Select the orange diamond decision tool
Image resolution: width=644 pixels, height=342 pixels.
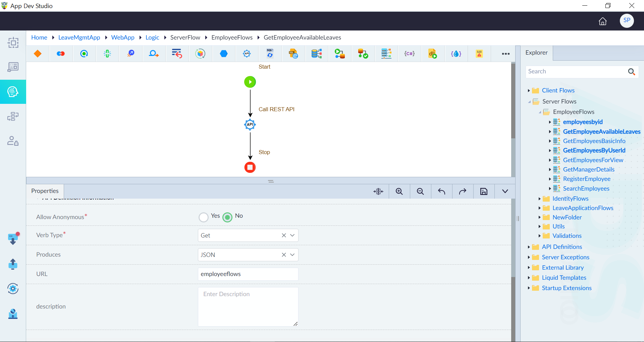click(38, 54)
